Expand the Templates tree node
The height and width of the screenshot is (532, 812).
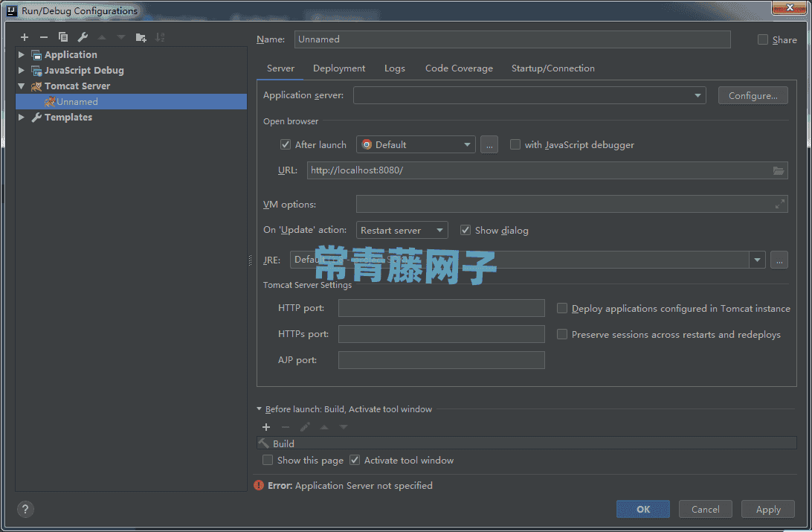(22, 117)
